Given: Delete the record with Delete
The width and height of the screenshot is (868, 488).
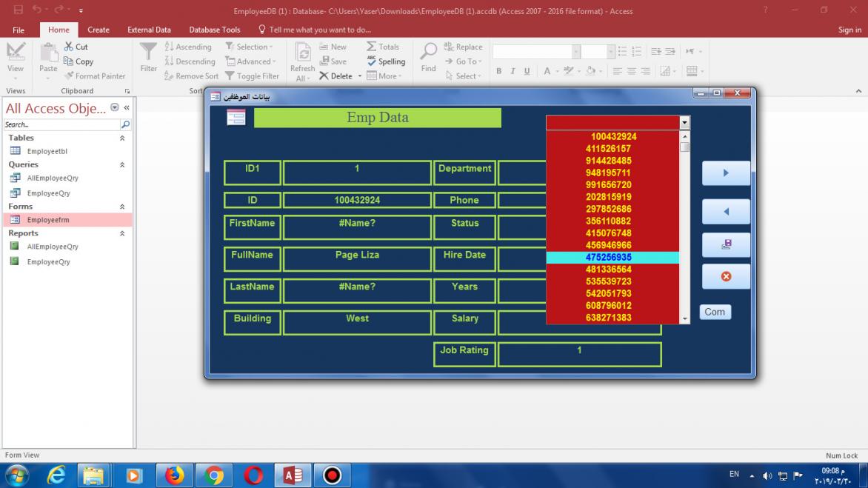Looking at the screenshot, I should click(x=336, y=76).
